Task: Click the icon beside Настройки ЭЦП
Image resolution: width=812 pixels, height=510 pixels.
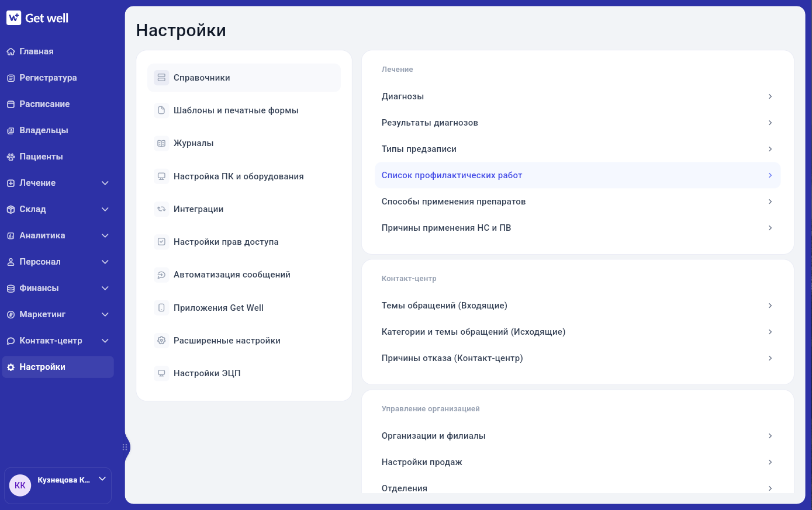Action: 161,373
